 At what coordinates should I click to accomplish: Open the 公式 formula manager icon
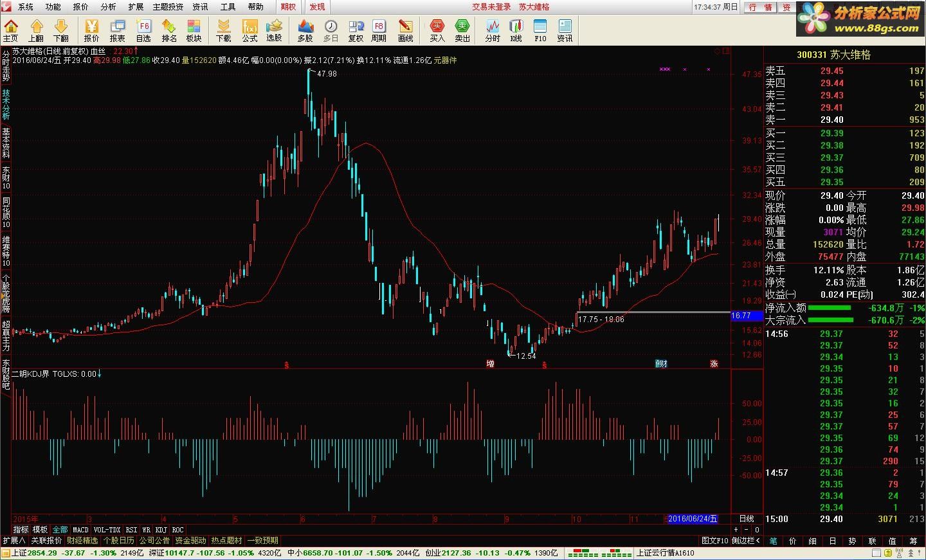(x=250, y=30)
